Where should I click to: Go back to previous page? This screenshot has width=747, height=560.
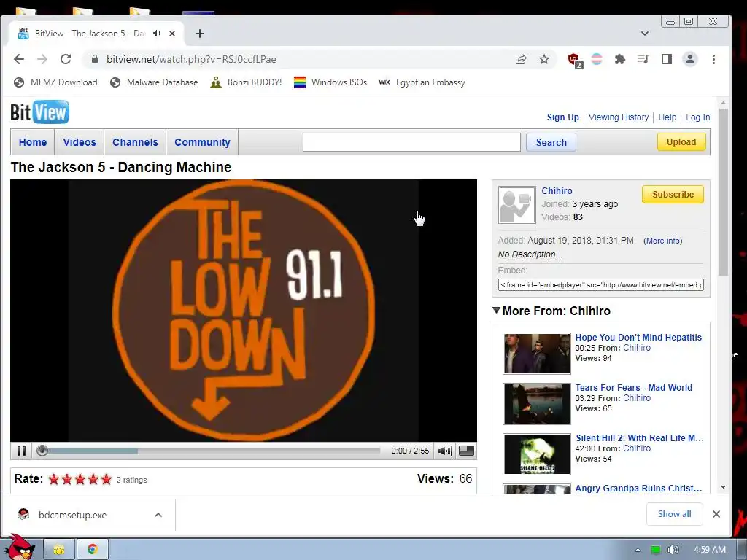19,59
